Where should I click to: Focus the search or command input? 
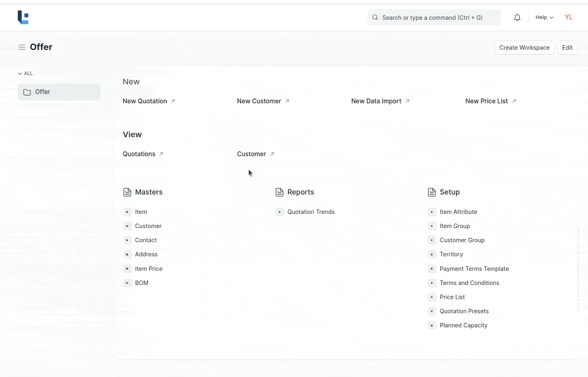click(434, 17)
